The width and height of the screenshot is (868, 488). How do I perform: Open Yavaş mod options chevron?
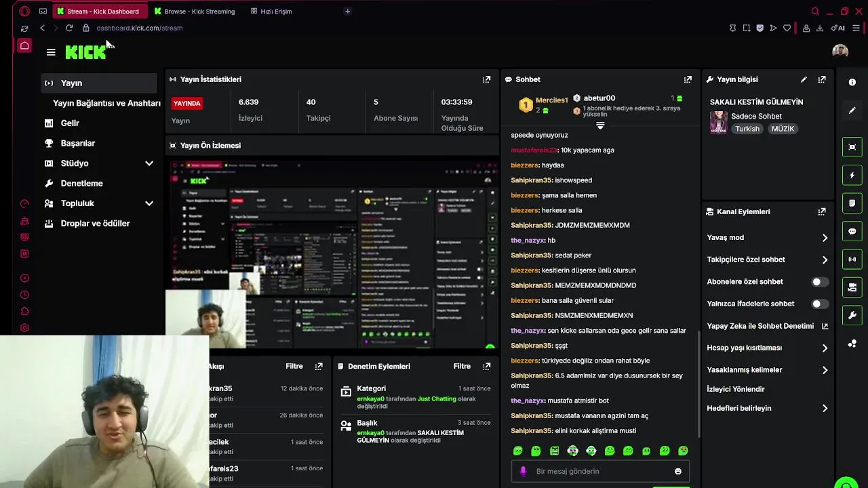pos(825,238)
